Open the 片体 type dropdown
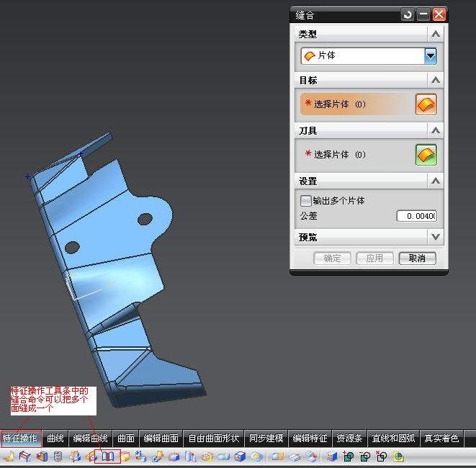The image size is (476, 468). 431,56
